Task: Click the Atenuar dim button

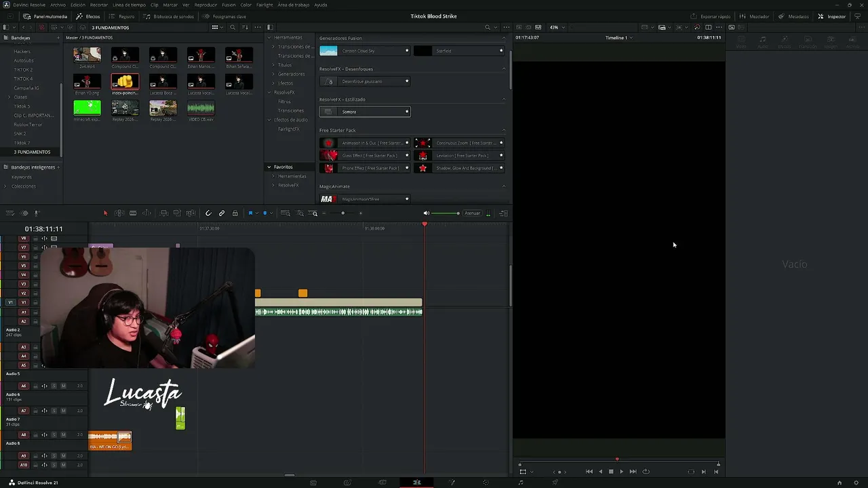Action: click(x=472, y=213)
